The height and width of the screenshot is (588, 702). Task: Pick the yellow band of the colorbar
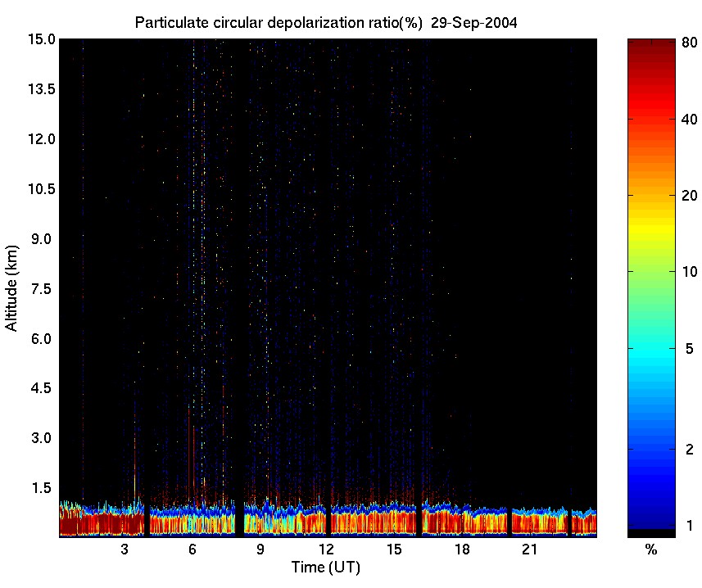tap(651, 228)
